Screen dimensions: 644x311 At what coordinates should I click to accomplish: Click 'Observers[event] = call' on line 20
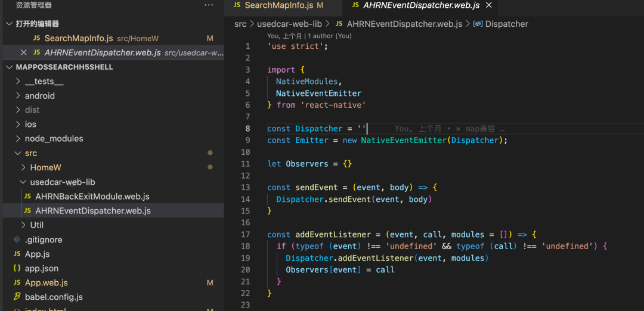[340, 270]
